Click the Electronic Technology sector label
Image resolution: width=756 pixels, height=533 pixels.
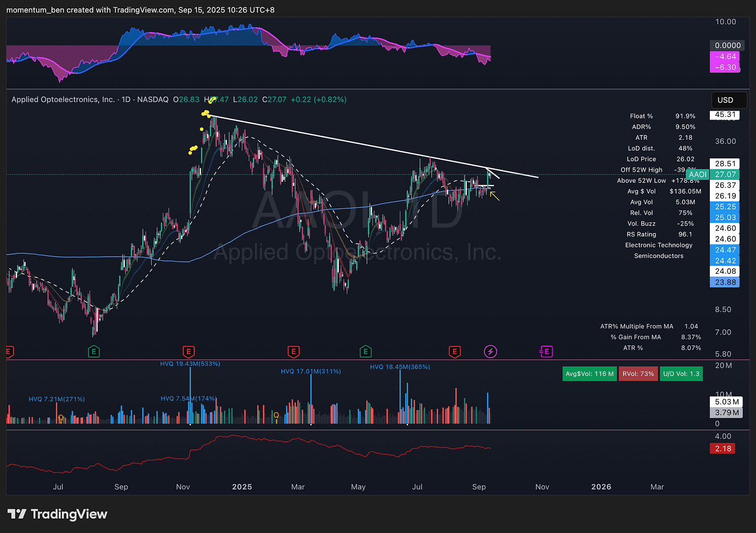[x=659, y=245]
